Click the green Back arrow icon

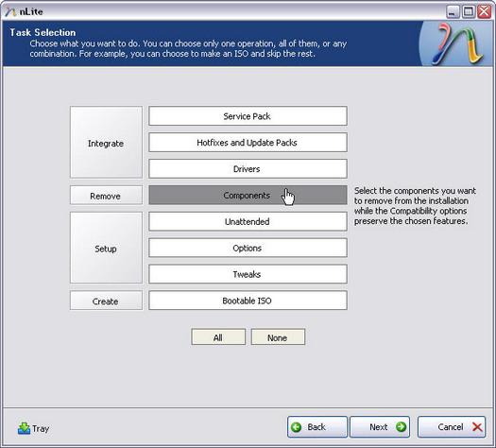click(x=297, y=427)
